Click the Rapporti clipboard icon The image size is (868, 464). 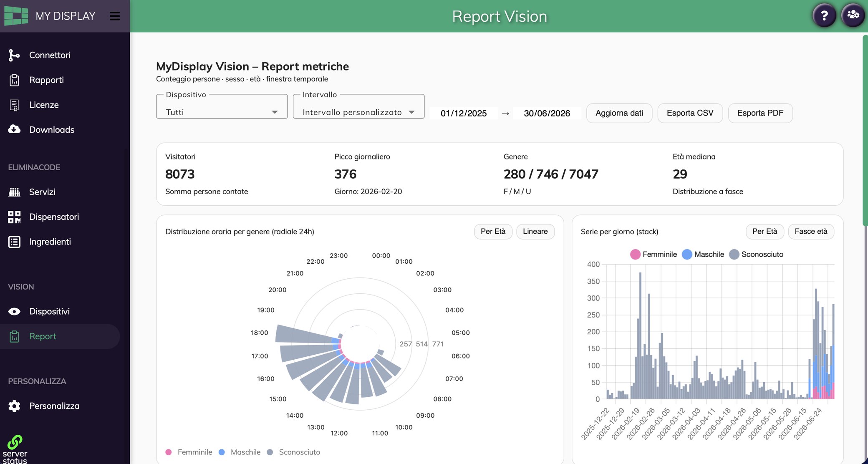(x=14, y=80)
